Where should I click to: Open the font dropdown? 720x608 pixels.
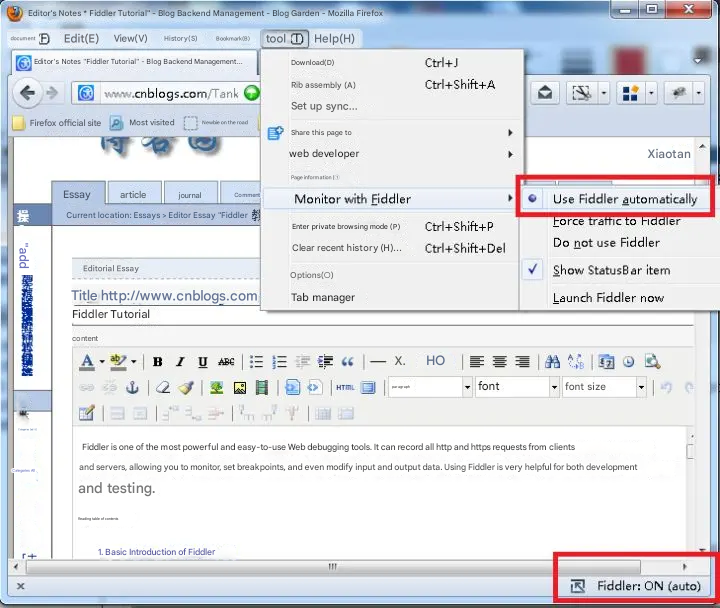517,387
